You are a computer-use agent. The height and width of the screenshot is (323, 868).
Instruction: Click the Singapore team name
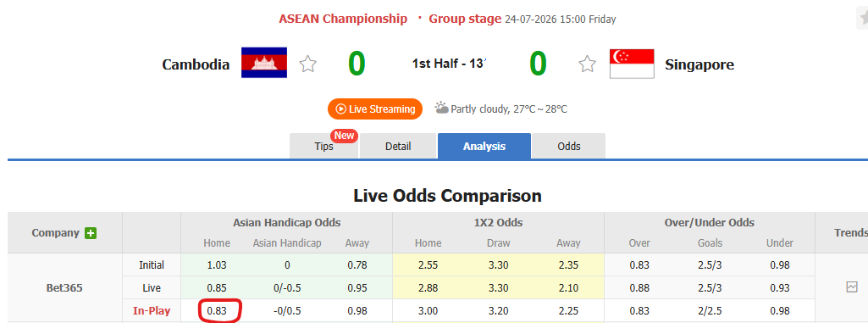pyautogui.click(x=699, y=64)
